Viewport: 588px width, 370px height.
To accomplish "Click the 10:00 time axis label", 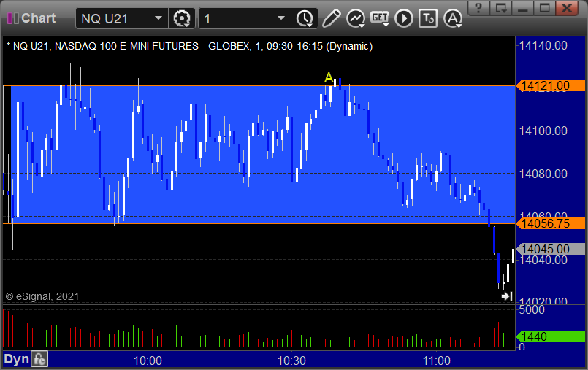I will click(x=148, y=361).
